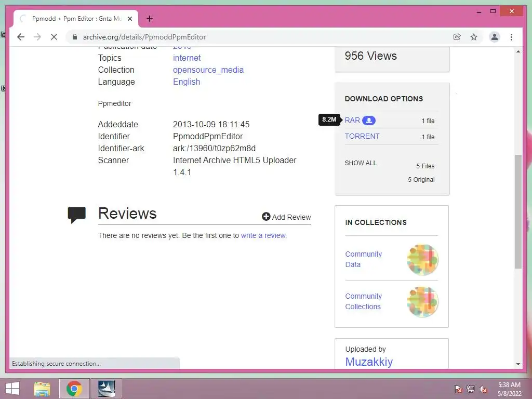The width and height of the screenshot is (532, 399).
Task: Click the '956 Views' text
Action: pyautogui.click(x=370, y=56)
